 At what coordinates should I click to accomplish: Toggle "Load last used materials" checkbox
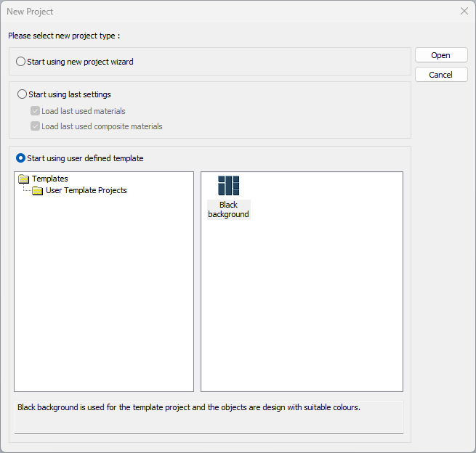[35, 111]
